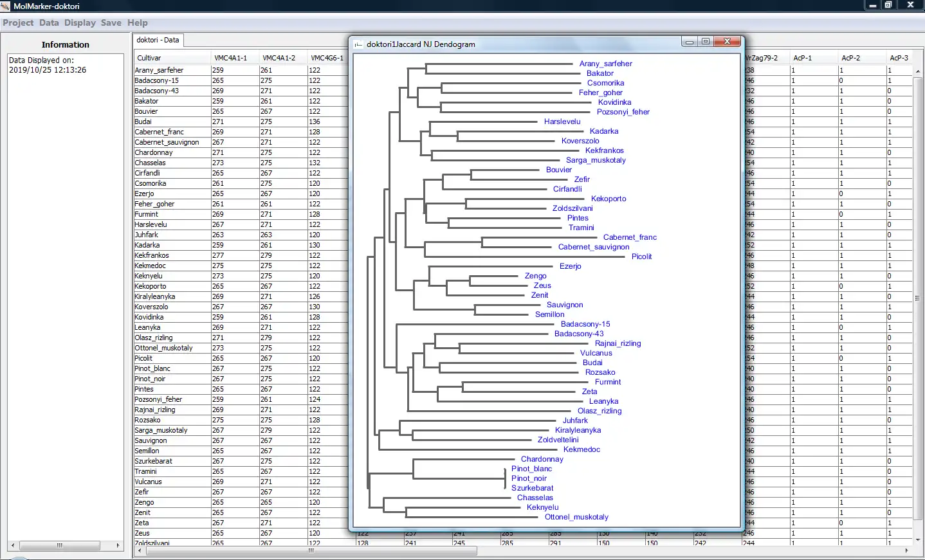Maximize the dendrogram window

click(706, 42)
